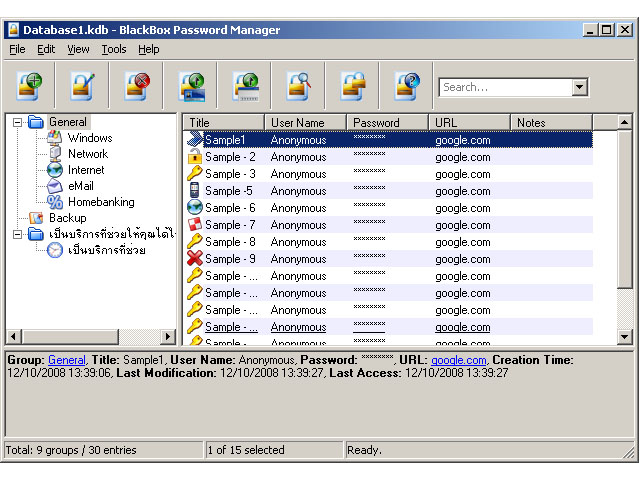This screenshot has width=640, height=480.
Task: Click the copy user name toolbar icon
Action: pos(191,86)
